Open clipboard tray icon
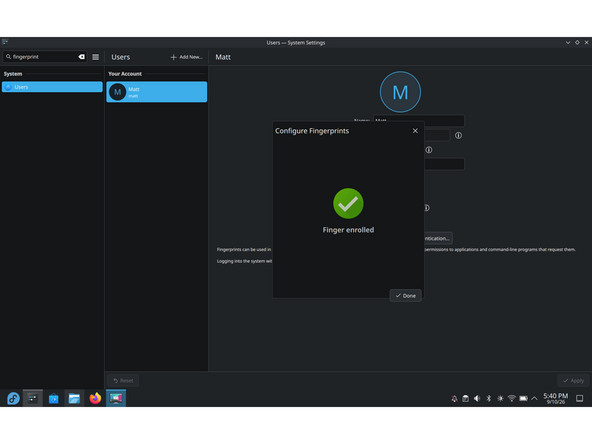Viewport: 592px width, 444px height. (x=466, y=398)
